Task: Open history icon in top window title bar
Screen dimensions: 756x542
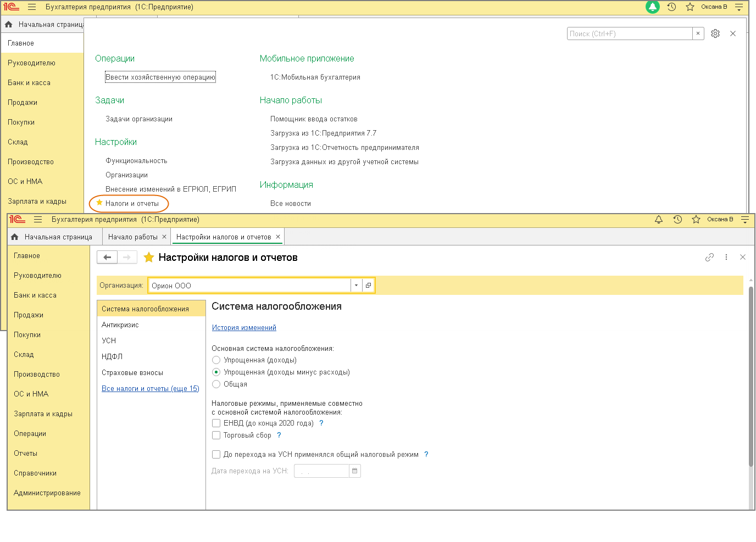Action: [671, 7]
